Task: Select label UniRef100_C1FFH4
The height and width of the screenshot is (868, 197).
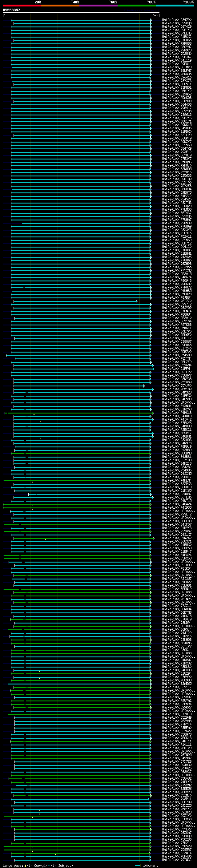Action: pos(177,369)
